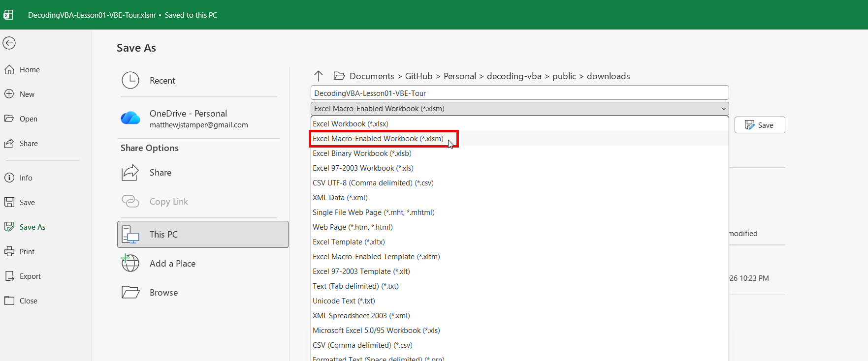The height and width of the screenshot is (361, 868).
Task: Click the public breadcrumb
Action: tap(564, 76)
